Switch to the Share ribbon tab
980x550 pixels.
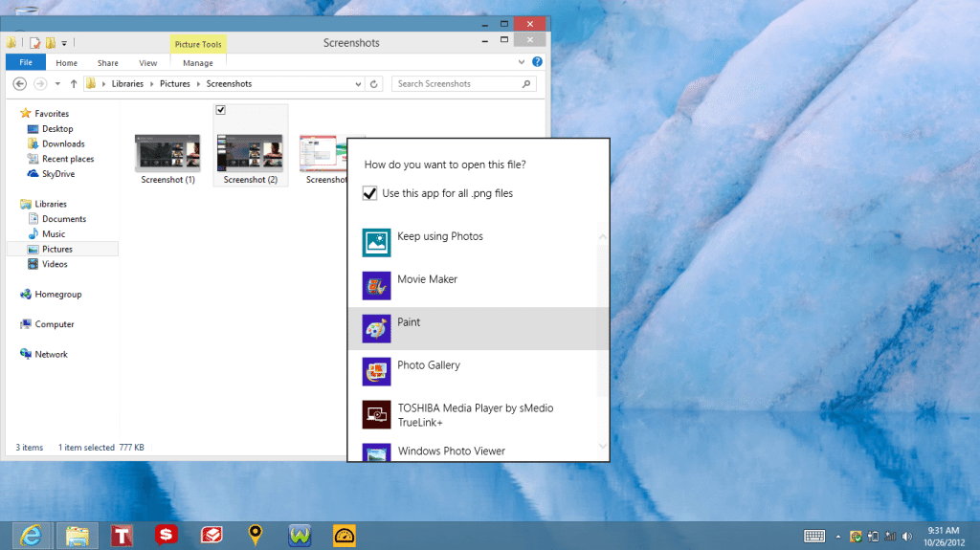107,63
